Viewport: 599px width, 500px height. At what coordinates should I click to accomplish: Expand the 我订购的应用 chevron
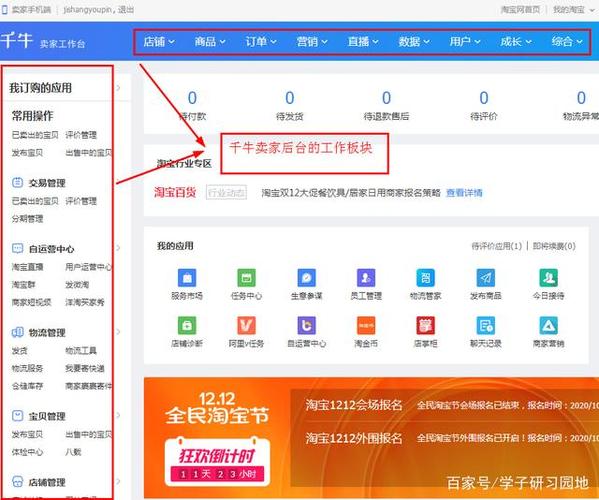(118, 88)
